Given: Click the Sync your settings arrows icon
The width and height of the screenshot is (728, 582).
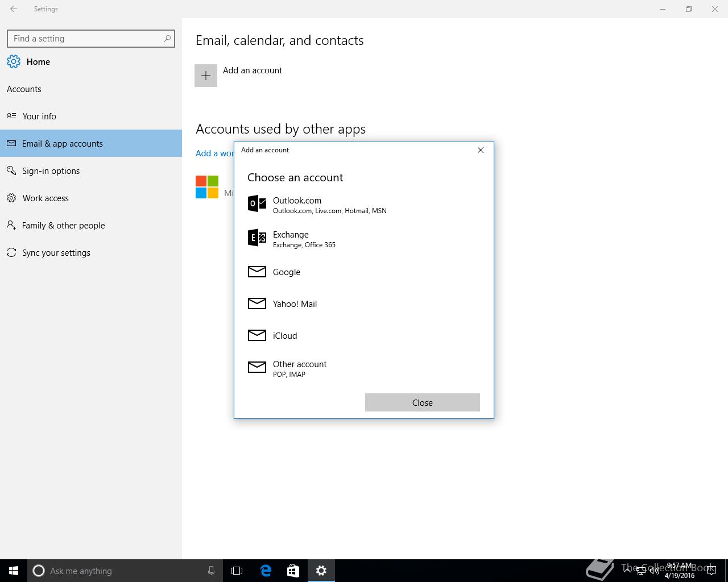Looking at the screenshot, I should click(x=11, y=252).
